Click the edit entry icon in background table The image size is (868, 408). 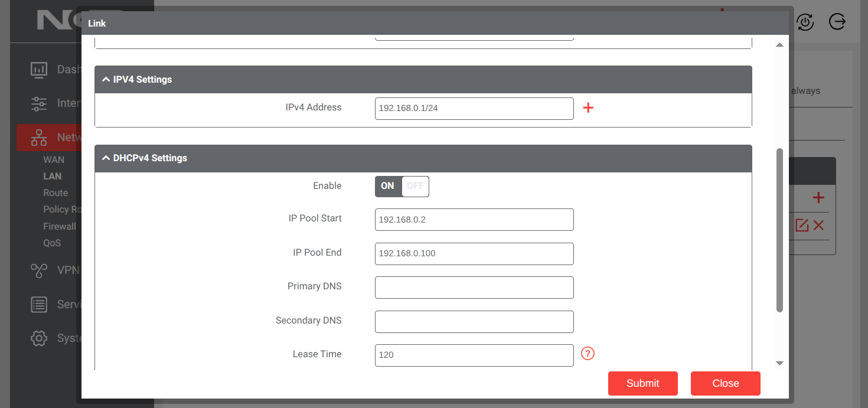pos(801,225)
